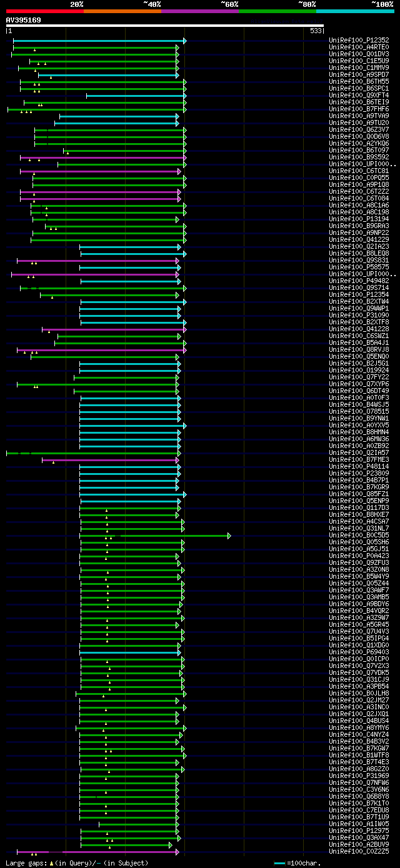Click the red 20% legend color segment
The width and height of the screenshot is (400, 868).
click(44, 11)
